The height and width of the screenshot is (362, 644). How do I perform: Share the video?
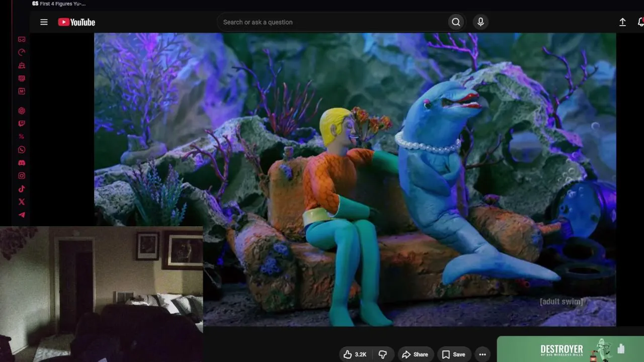pyautogui.click(x=415, y=354)
